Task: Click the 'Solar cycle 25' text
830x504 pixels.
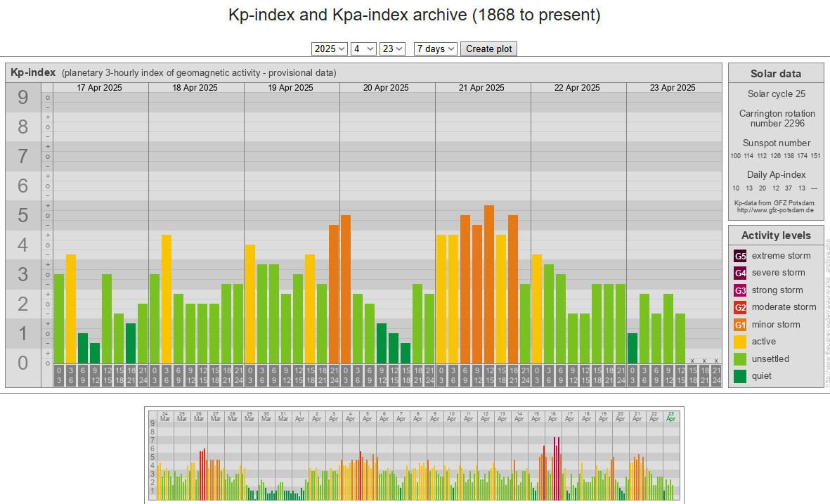Action: pos(777,93)
